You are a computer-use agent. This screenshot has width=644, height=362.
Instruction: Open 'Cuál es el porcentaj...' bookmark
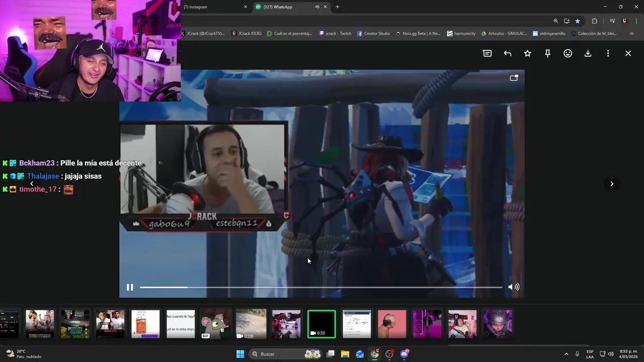(x=290, y=34)
